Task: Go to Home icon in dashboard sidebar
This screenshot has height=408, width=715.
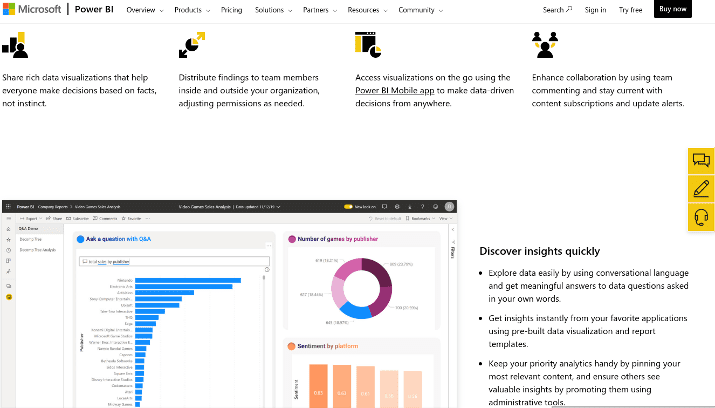Action: tap(8, 229)
